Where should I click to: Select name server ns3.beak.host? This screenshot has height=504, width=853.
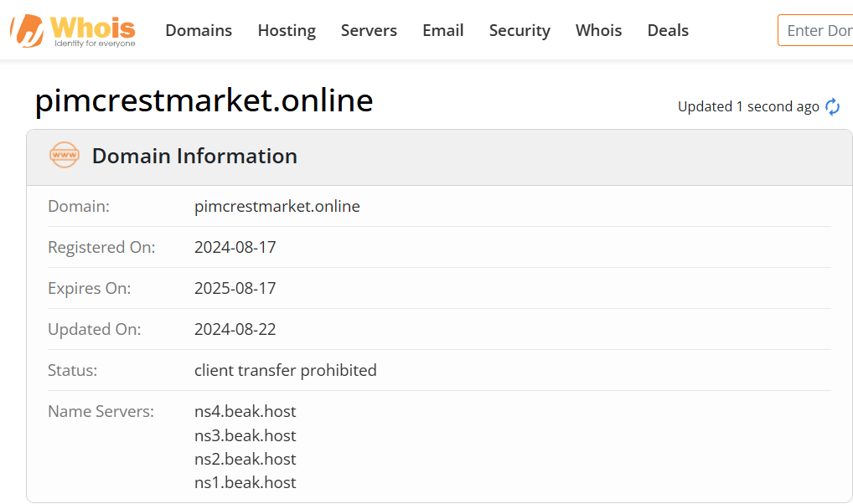[245, 435]
